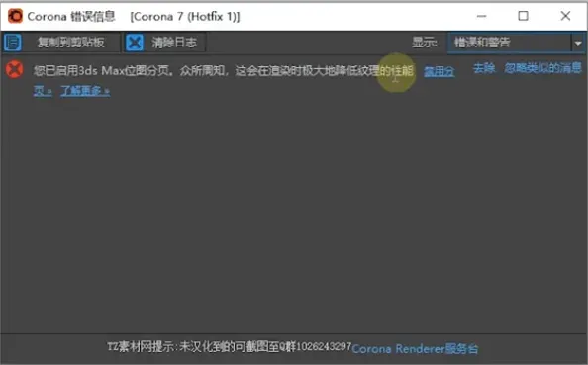Image resolution: width=588 pixels, height=365 pixels.
Task: Expand the display filter dropdown arrow
Action: tap(578, 43)
